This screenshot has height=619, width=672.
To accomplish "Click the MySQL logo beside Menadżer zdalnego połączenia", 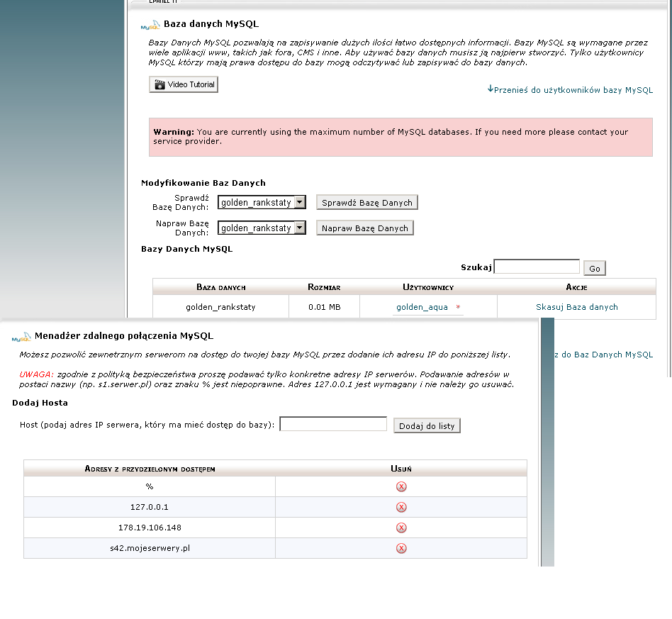I will click(21, 337).
